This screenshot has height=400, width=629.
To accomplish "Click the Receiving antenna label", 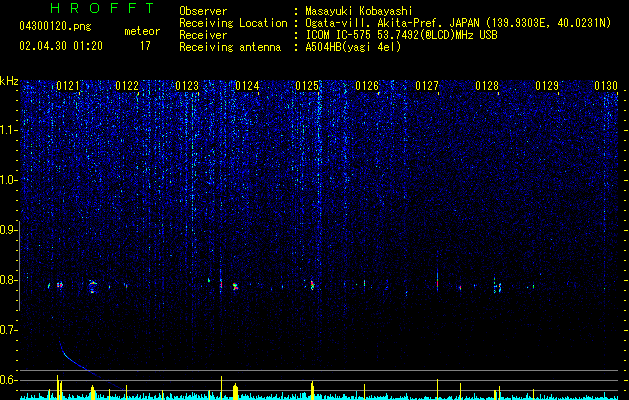I will point(230,47).
